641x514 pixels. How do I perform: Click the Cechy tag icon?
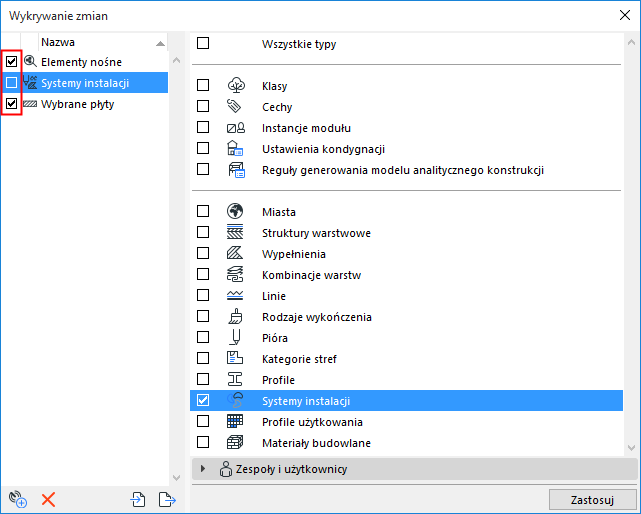click(235, 106)
